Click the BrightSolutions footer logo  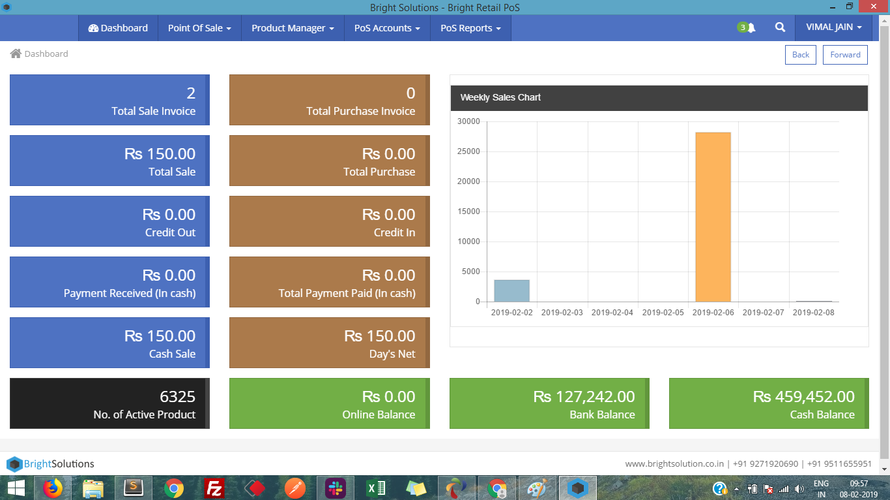(51, 464)
